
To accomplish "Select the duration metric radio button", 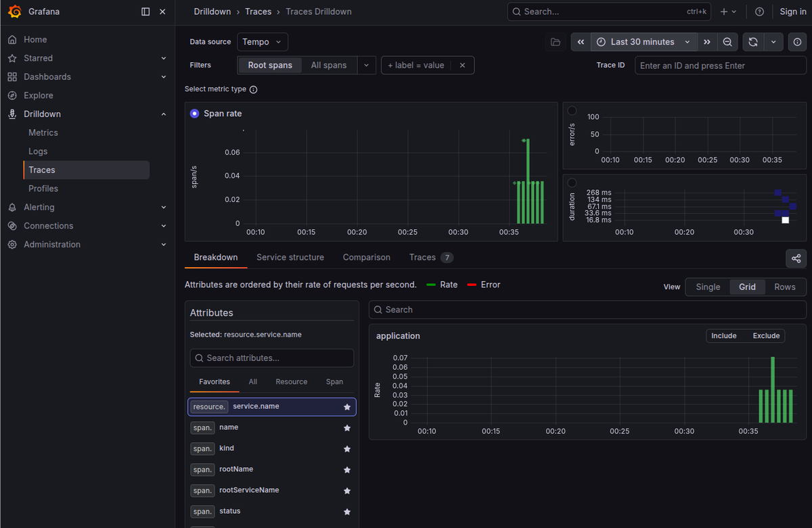I will (x=572, y=183).
